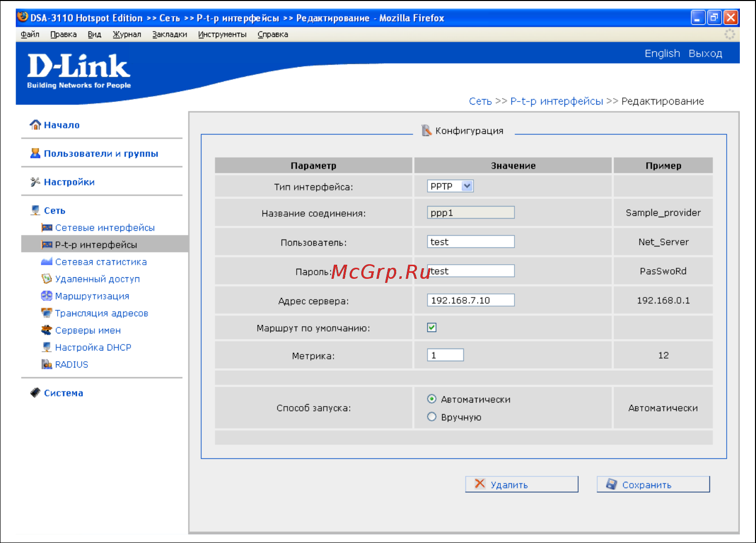Click the red X icon on Удалить
The width and height of the screenshot is (756, 543).
[480, 484]
